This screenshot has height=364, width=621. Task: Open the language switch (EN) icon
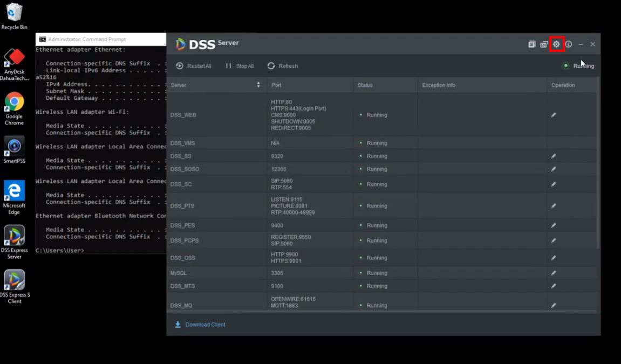click(544, 44)
